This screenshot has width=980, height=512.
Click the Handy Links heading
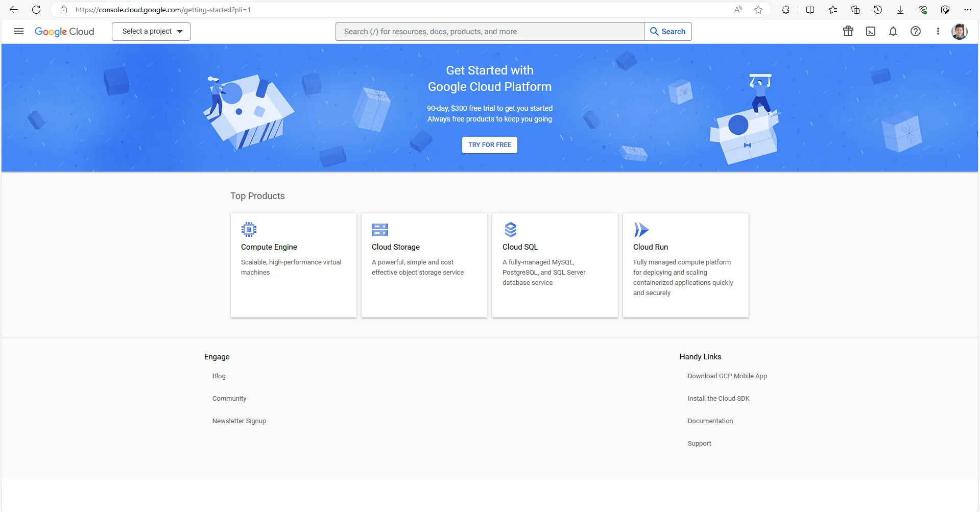click(701, 357)
